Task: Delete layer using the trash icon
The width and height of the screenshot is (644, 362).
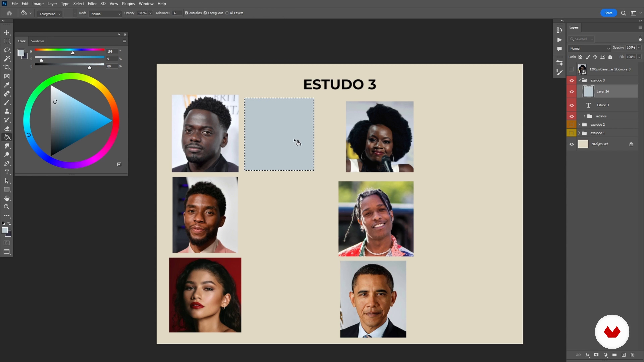Action: coord(632,355)
